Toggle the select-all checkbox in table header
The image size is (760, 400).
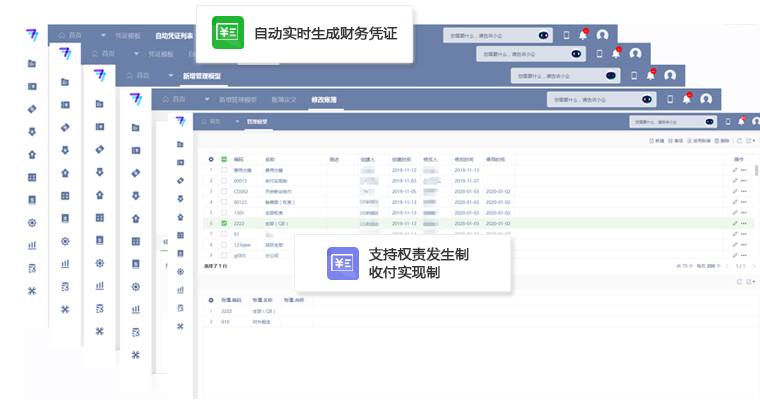(224, 159)
